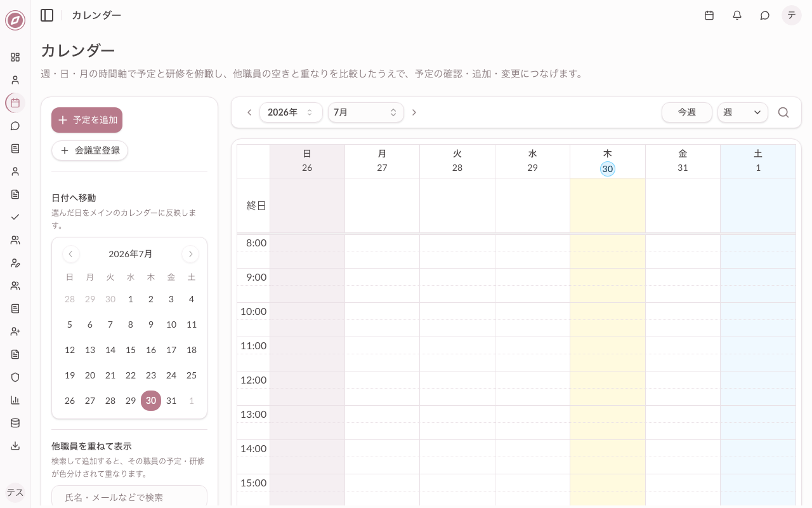Select July 2 in the mini calendar
This screenshot has width=812, height=508.
tap(151, 299)
